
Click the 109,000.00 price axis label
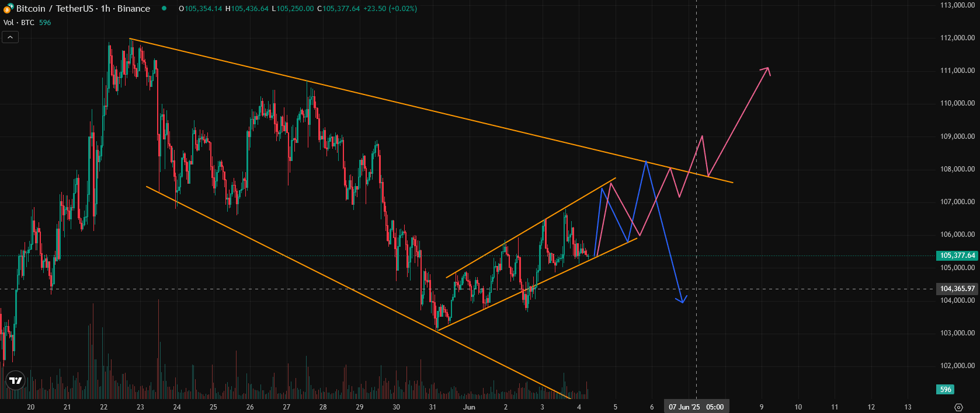point(957,136)
